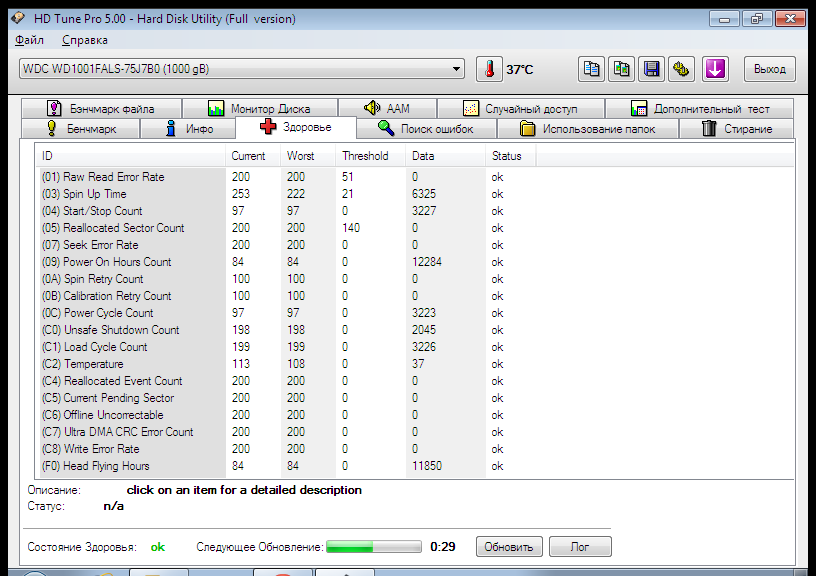Image resolution: width=816 pixels, height=576 pixels.
Task: Click the 37°C temperature reading
Action: [520, 69]
